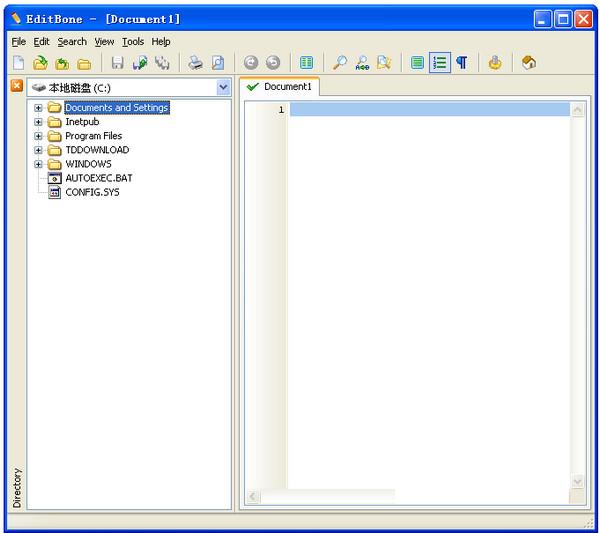Viewport: 600px width, 533px height.
Task: Switch to the Document1 tab
Action: pyautogui.click(x=280, y=87)
